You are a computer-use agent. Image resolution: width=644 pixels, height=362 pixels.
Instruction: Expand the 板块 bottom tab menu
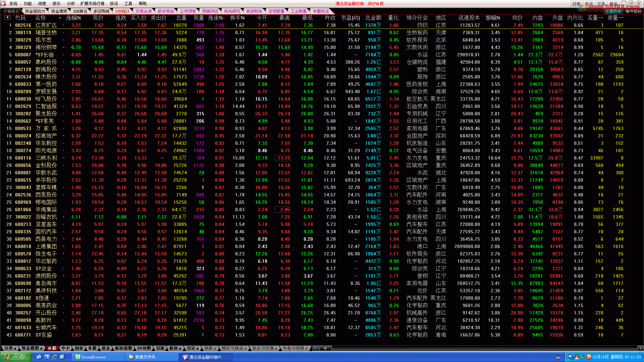click(175, 348)
